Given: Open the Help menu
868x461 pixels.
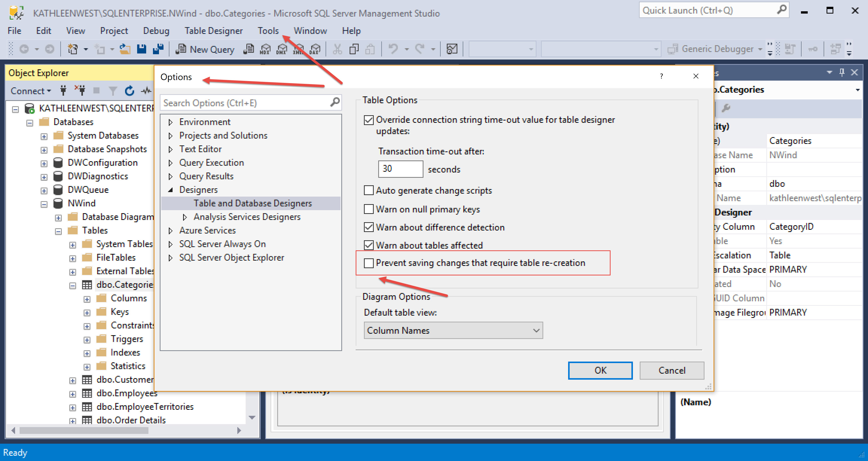Looking at the screenshot, I should pos(351,31).
